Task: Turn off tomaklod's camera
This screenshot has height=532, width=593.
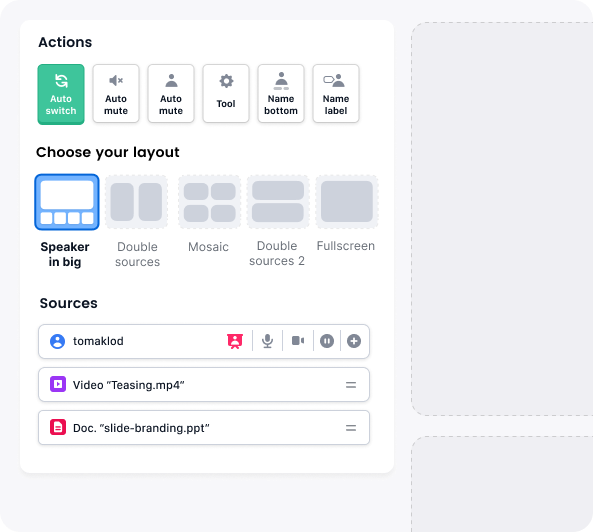Action: click(298, 341)
